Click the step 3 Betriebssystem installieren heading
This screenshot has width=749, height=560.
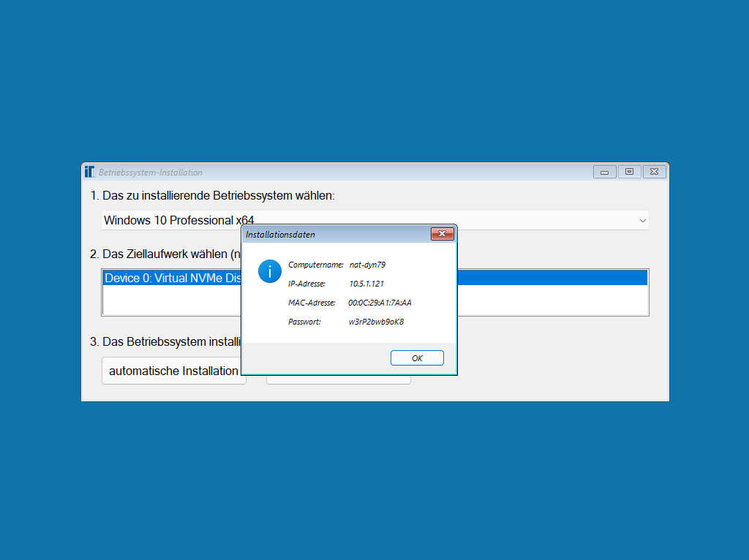[x=165, y=342]
